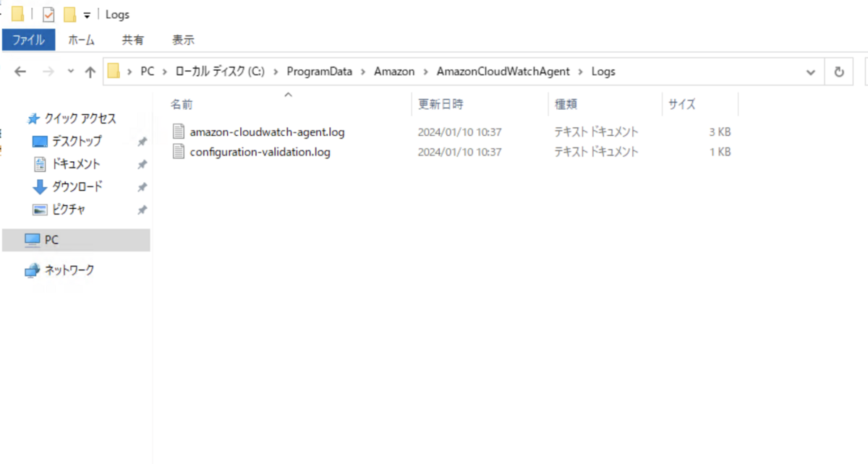This screenshot has height=464, width=868.
Task: Click the Refresh button in address bar
Action: (x=839, y=72)
